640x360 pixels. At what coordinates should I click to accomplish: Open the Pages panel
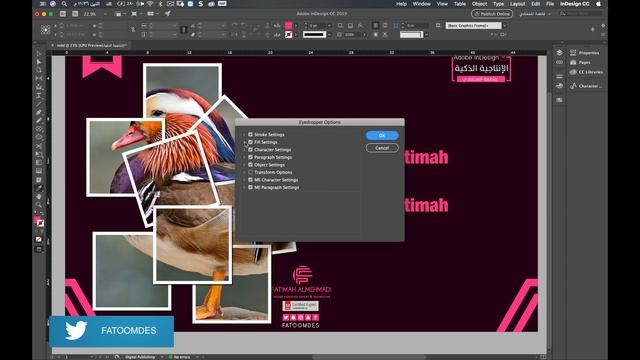point(580,62)
